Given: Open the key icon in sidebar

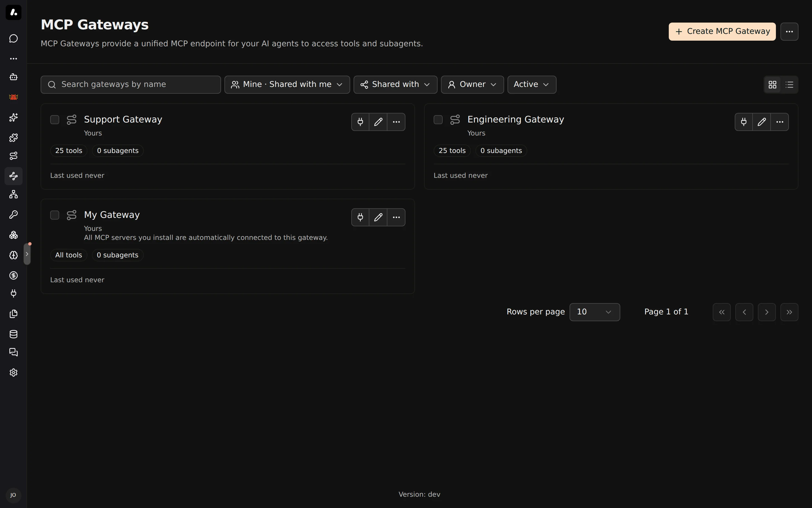Looking at the screenshot, I should click(14, 214).
